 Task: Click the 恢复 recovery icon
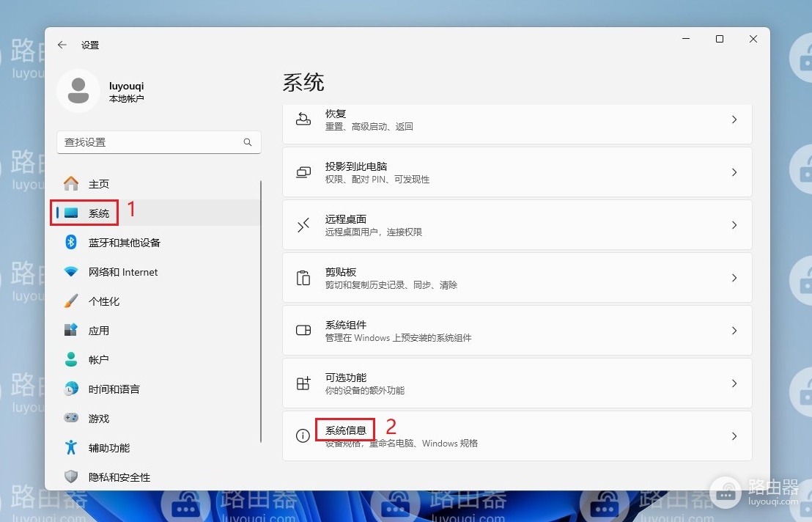click(x=303, y=119)
